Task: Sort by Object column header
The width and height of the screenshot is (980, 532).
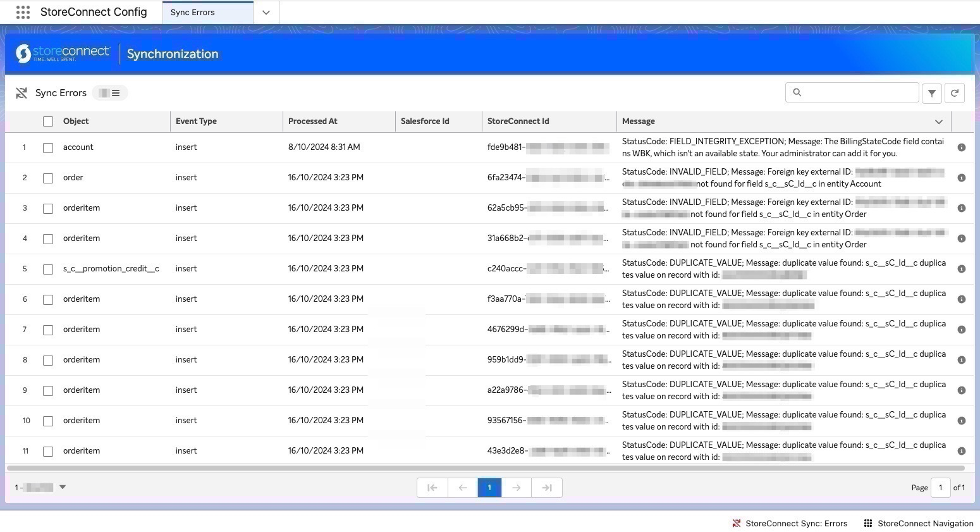Action: (x=76, y=121)
